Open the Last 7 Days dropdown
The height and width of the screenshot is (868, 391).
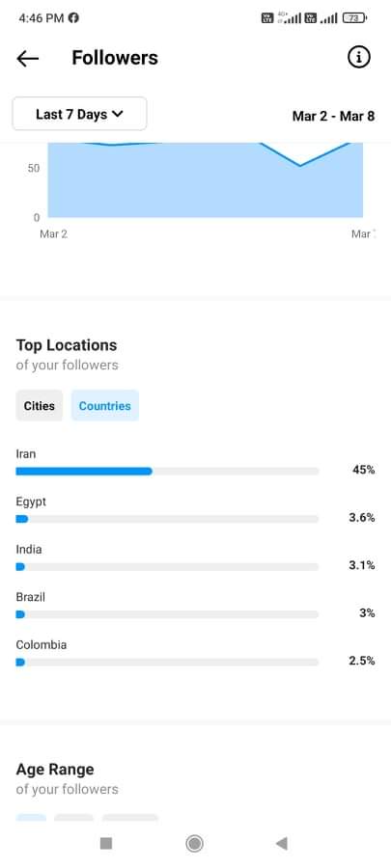click(80, 114)
